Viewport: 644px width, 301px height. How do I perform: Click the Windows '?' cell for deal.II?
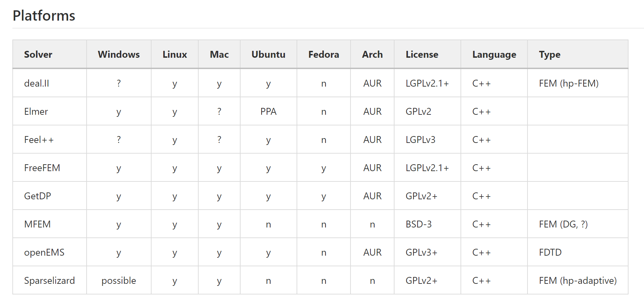click(x=119, y=83)
